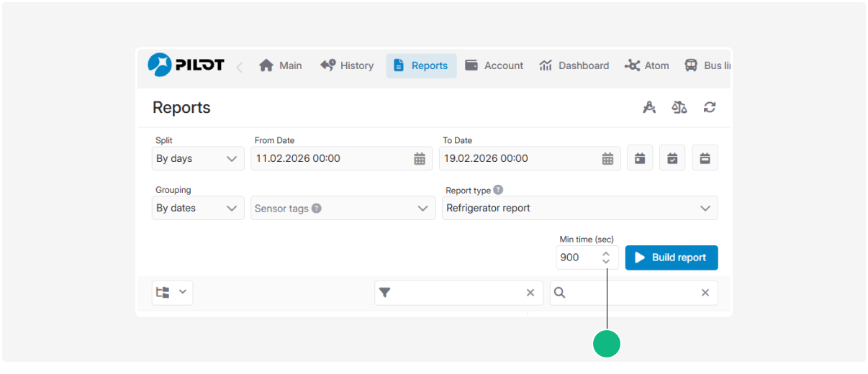Screen dimensions: 868x374
Task: Clear the search field with X
Action: click(x=705, y=293)
